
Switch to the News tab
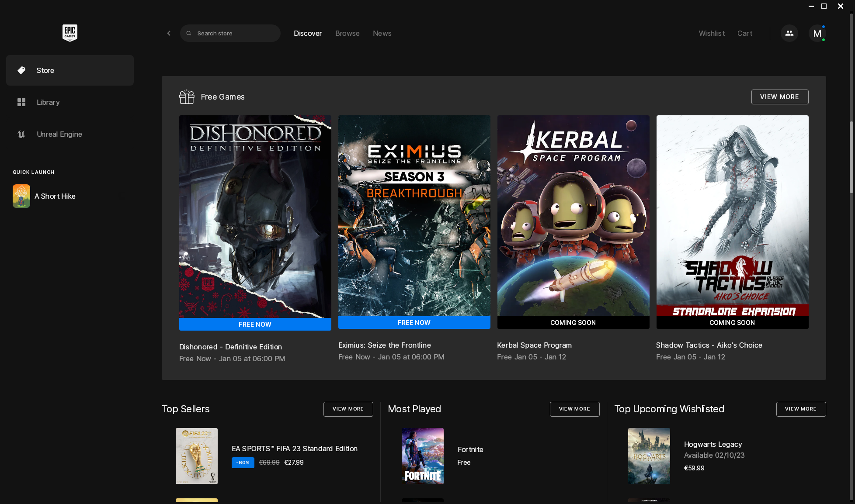[x=382, y=33]
